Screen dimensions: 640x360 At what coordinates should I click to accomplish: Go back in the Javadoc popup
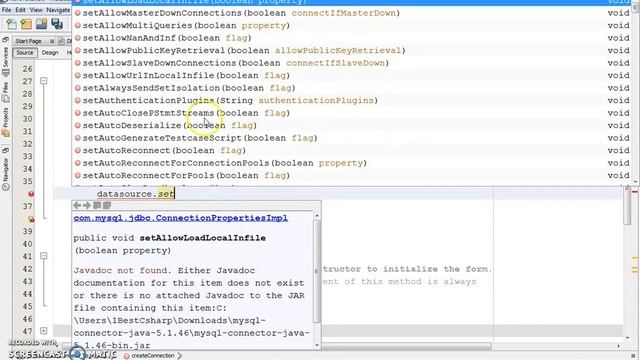77,205
